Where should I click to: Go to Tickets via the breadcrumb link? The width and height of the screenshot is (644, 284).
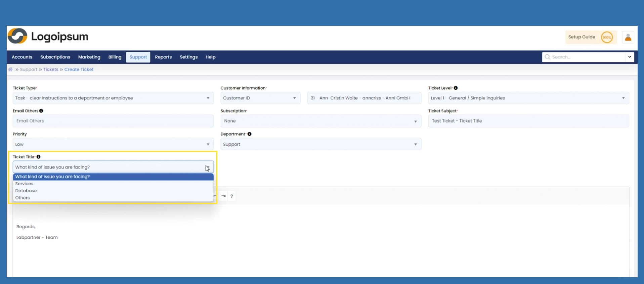pyautogui.click(x=51, y=69)
